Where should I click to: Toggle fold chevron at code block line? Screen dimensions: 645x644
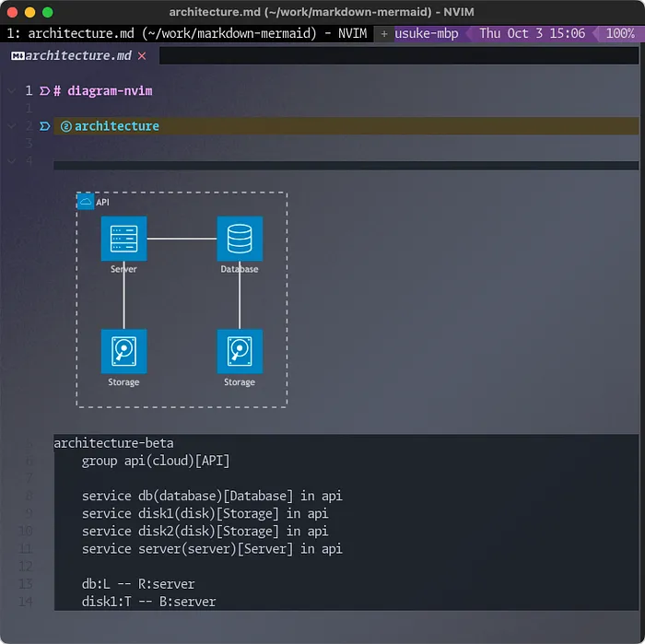click(11, 161)
